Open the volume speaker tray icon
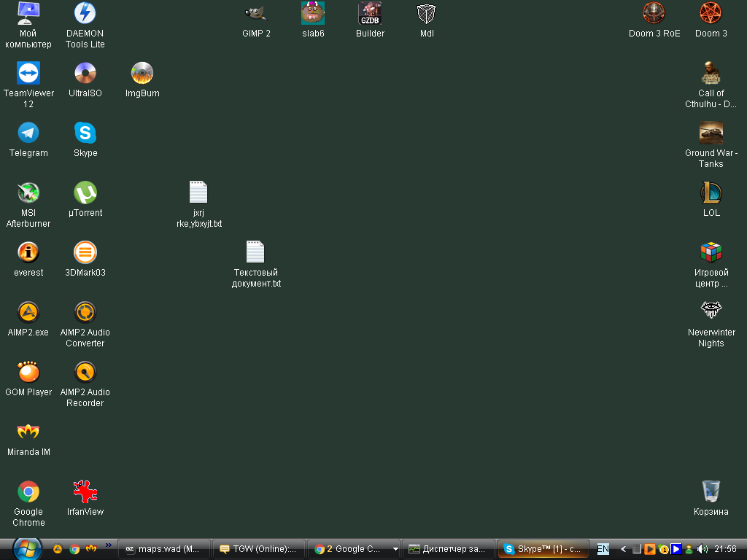Image resolution: width=747 pixels, height=560 pixels. coord(703,549)
